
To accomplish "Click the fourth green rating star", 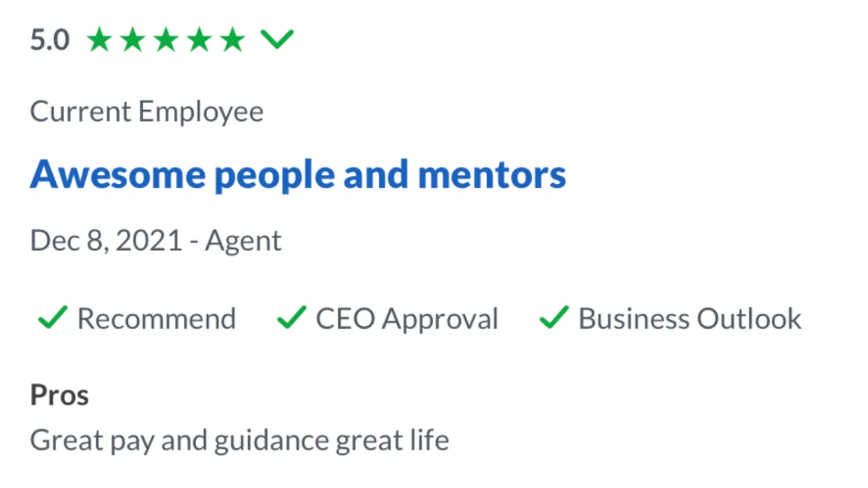I will pyautogui.click(x=200, y=40).
